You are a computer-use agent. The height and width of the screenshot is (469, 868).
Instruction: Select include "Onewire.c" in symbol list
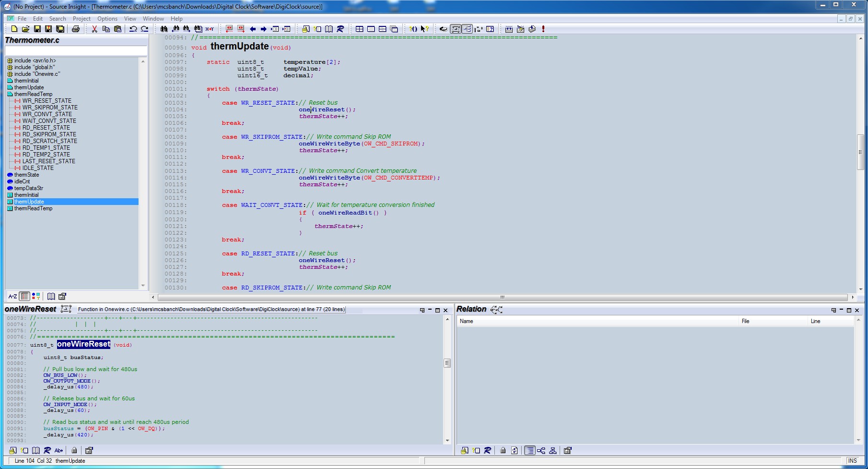point(37,74)
